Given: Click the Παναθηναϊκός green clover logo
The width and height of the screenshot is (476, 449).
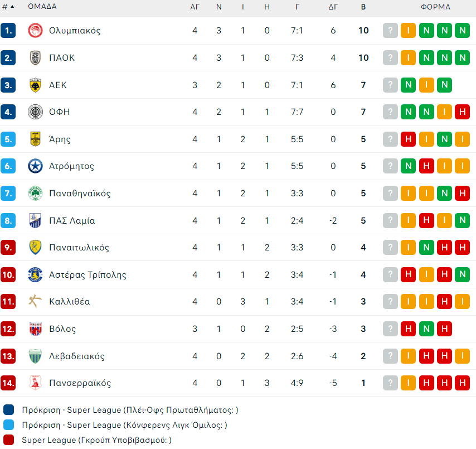Looking at the screenshot, I should tap(35, 194).
